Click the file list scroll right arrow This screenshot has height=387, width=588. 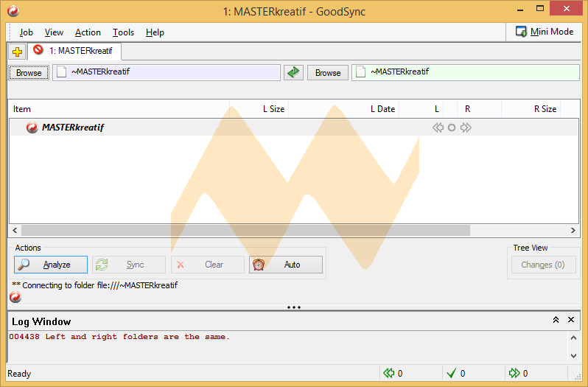point(573,230)
